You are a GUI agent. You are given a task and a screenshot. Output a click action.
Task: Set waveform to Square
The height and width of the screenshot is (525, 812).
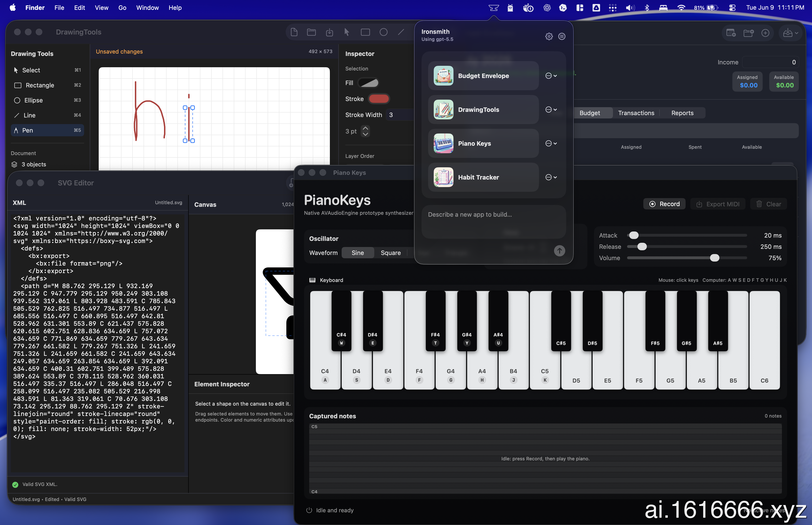tap(390, 253)
